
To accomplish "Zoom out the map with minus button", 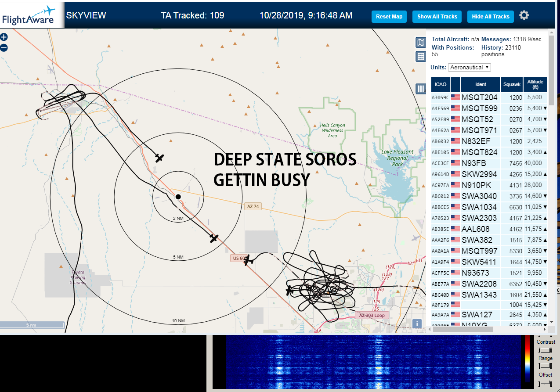I will tap(4, 47).
